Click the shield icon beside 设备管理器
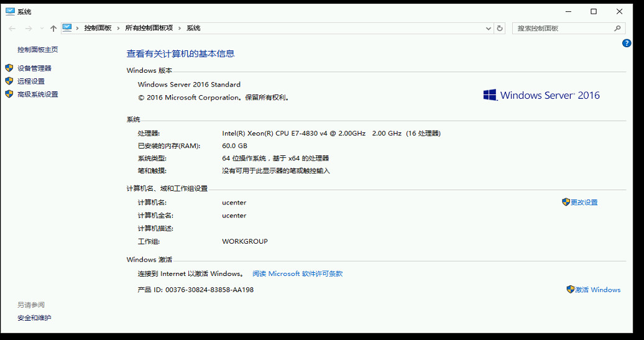The width and height of the screenshot is (644, 340). 9,68
